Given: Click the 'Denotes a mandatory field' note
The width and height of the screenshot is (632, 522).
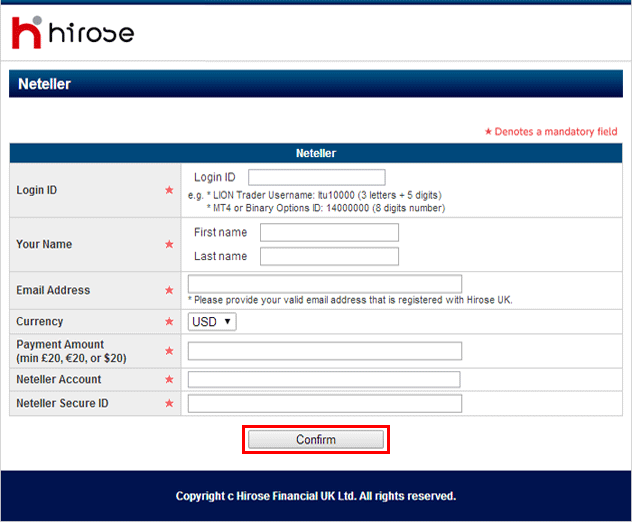Looking at the screenshot, I should pyautogui.click(x=551, y=131).
